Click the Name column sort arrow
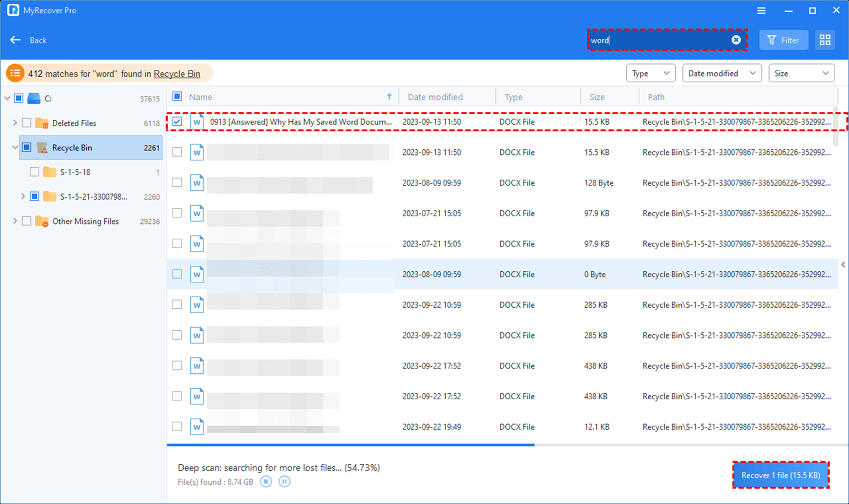849x504 pixels. pos(389,96)
